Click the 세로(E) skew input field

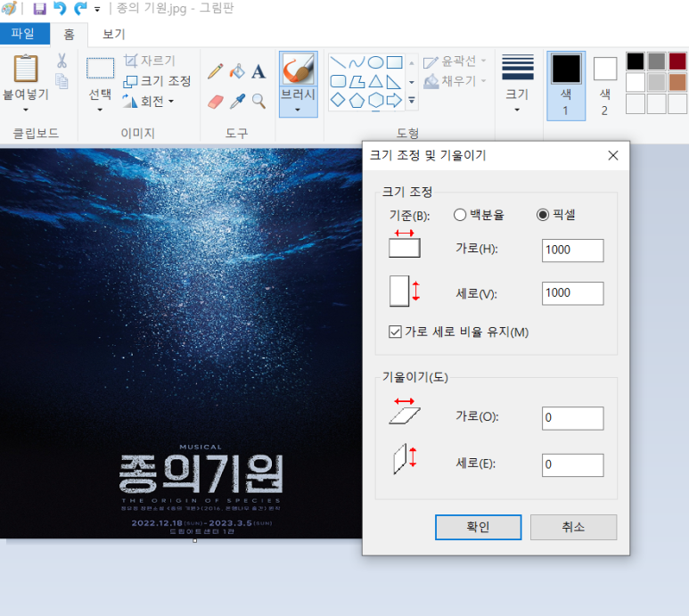572,464
